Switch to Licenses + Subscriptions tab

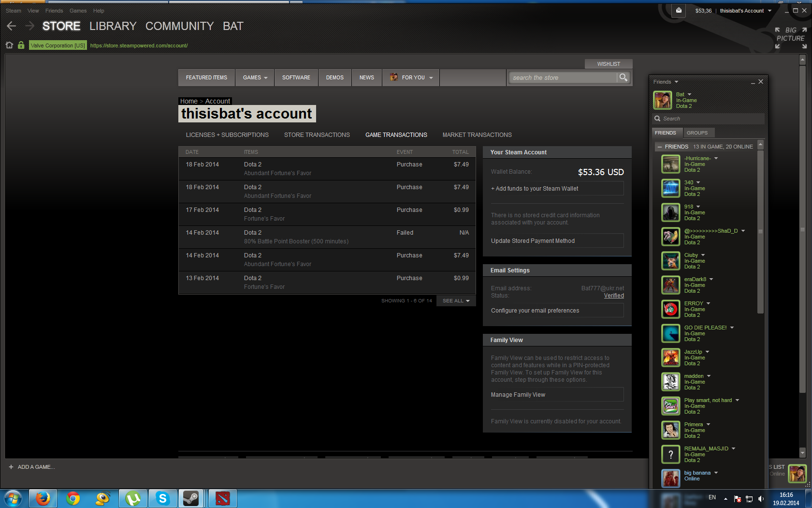pos(227,135)
